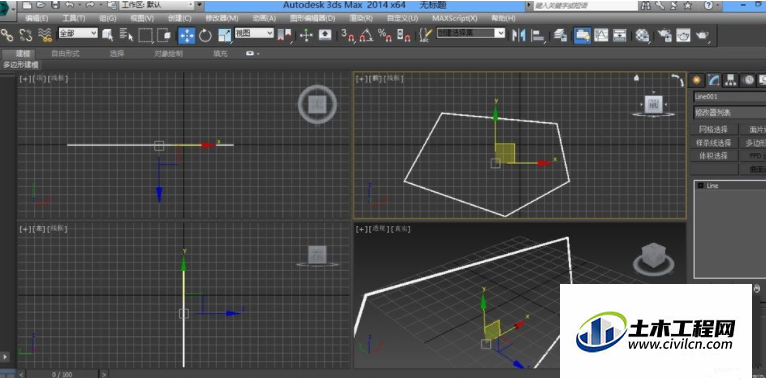Open the Motion command panel tab
This screenshot has height=381, width=768.
[748, 80]
